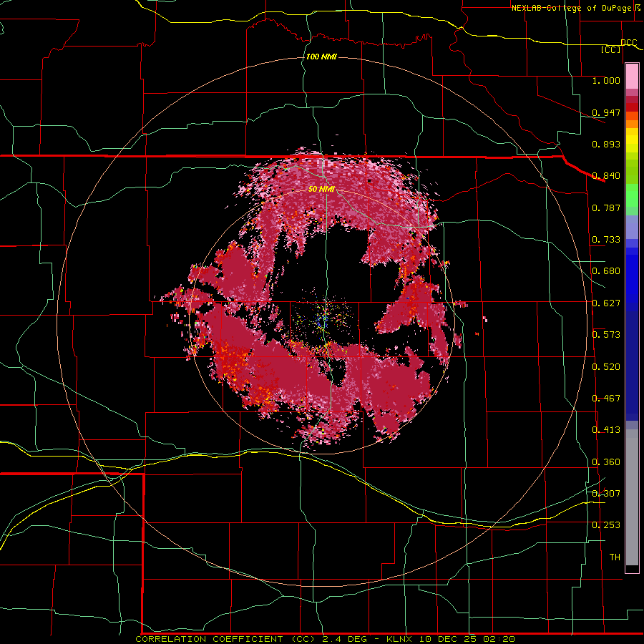Viewport: 644px width, 644px height.
Task: Click the 1.000 value on the color scale
Action: click(606, 80)
